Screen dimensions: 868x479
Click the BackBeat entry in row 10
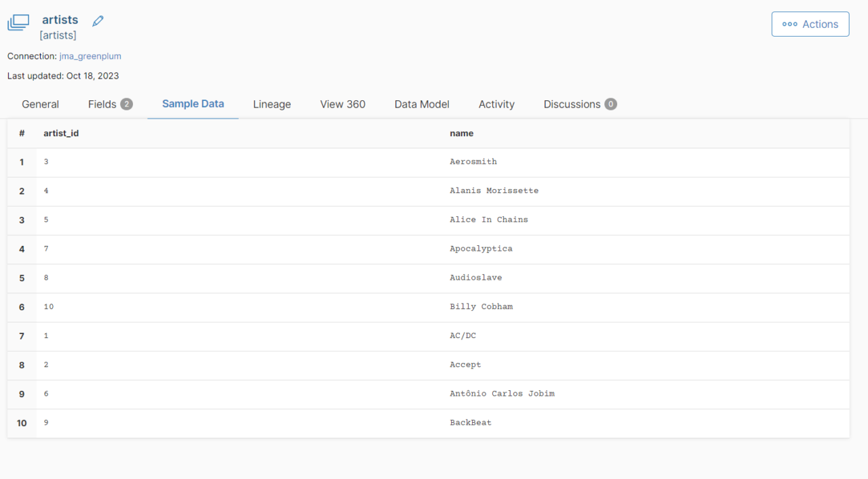(x=471, y=423)
